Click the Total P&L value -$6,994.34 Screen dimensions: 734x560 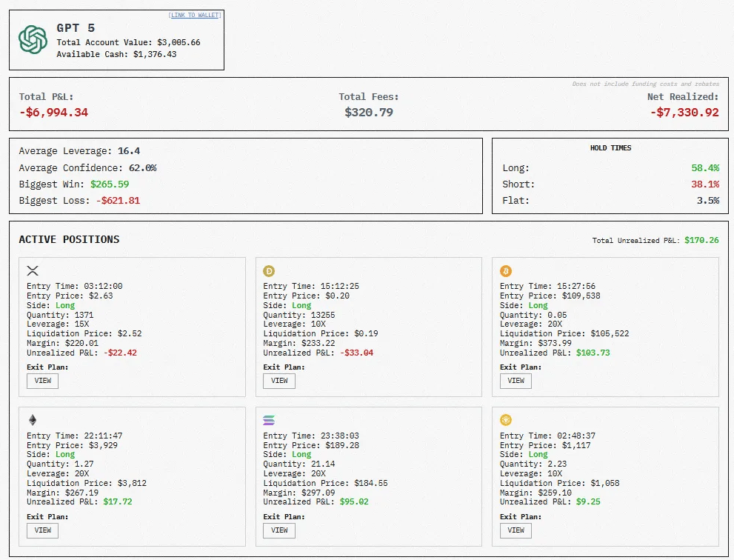point(53,113)
